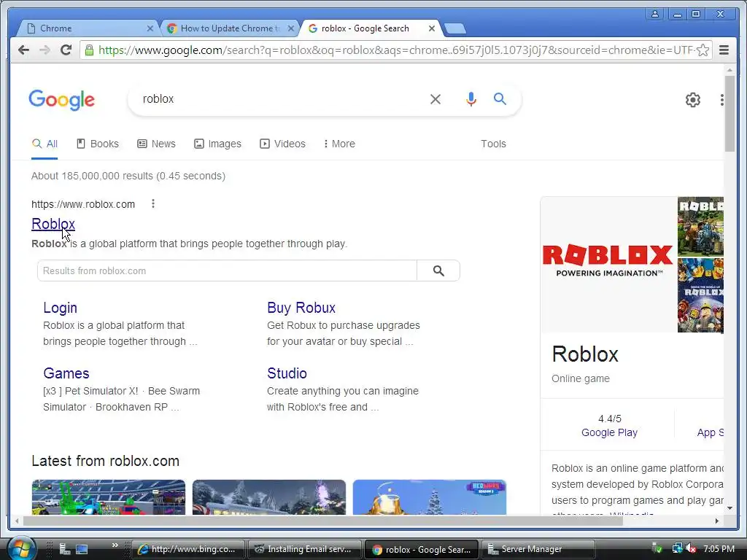
Task: Click the App Store rating link
Action: (710, 432)
